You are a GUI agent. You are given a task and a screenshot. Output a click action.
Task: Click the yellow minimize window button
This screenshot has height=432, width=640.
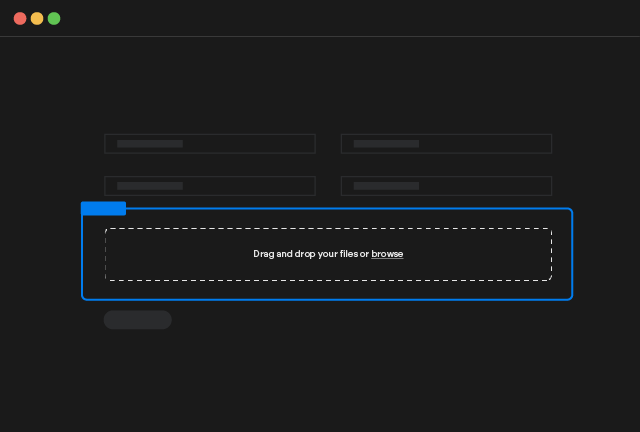tap(37, 18)
